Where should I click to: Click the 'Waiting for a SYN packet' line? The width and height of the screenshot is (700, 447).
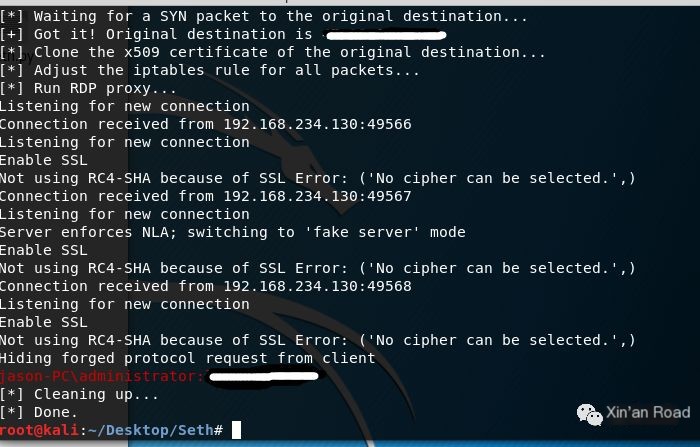coord(263,16)
